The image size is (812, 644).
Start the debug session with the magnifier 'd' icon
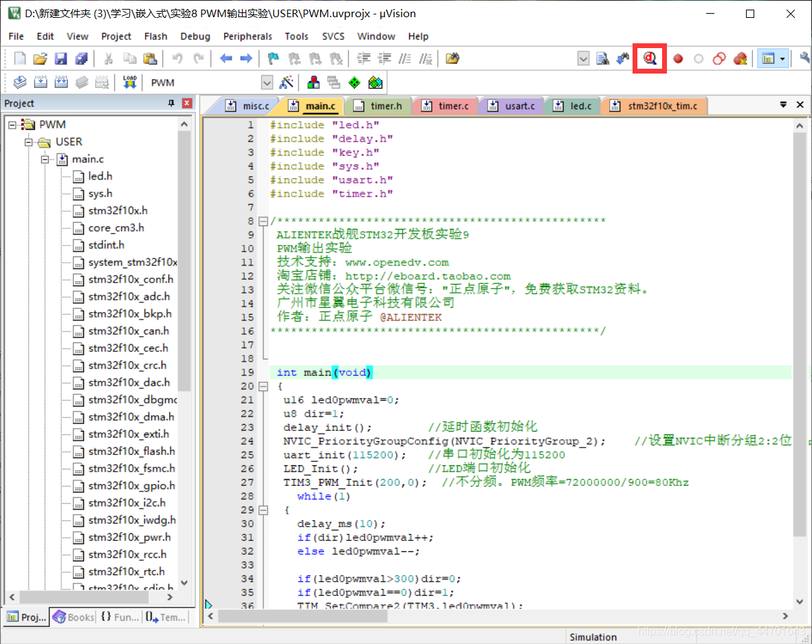coord(649,58)
